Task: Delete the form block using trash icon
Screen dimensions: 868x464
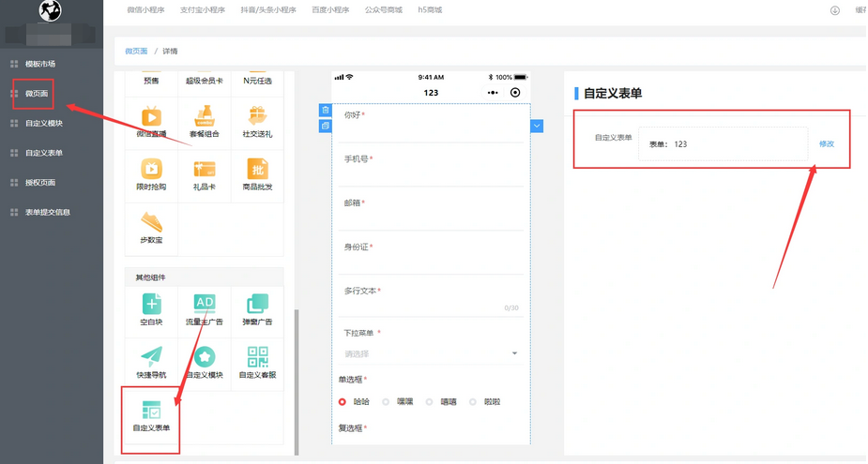Action: 326,111
